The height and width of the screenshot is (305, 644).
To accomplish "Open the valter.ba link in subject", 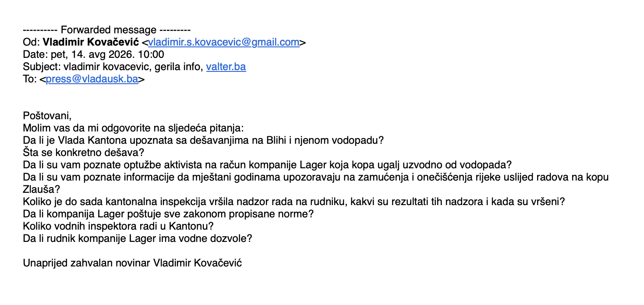I will tap(226, 67).
